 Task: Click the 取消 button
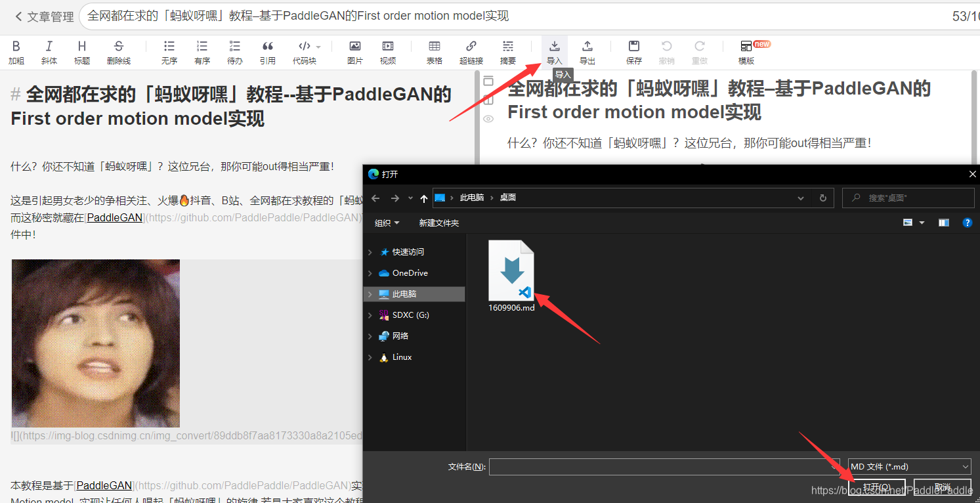pos(943,487)
